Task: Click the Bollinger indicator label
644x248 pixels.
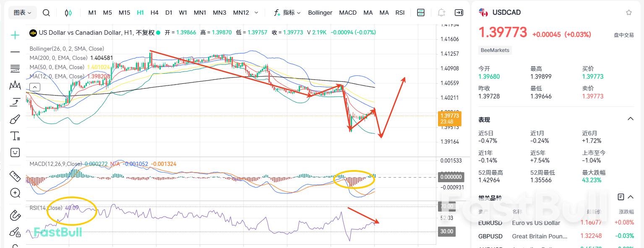Action: (x=320, y=13)
